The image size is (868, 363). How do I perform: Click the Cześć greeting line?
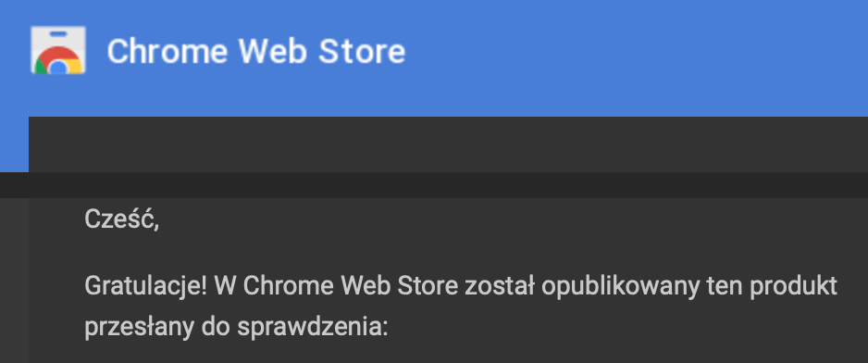coord(122,219)
